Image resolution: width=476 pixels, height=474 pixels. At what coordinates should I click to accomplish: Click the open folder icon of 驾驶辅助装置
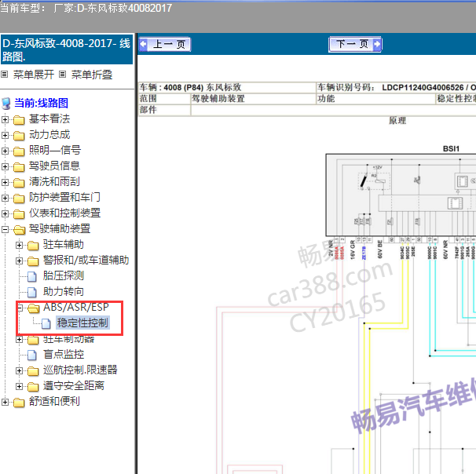point(19,230)
